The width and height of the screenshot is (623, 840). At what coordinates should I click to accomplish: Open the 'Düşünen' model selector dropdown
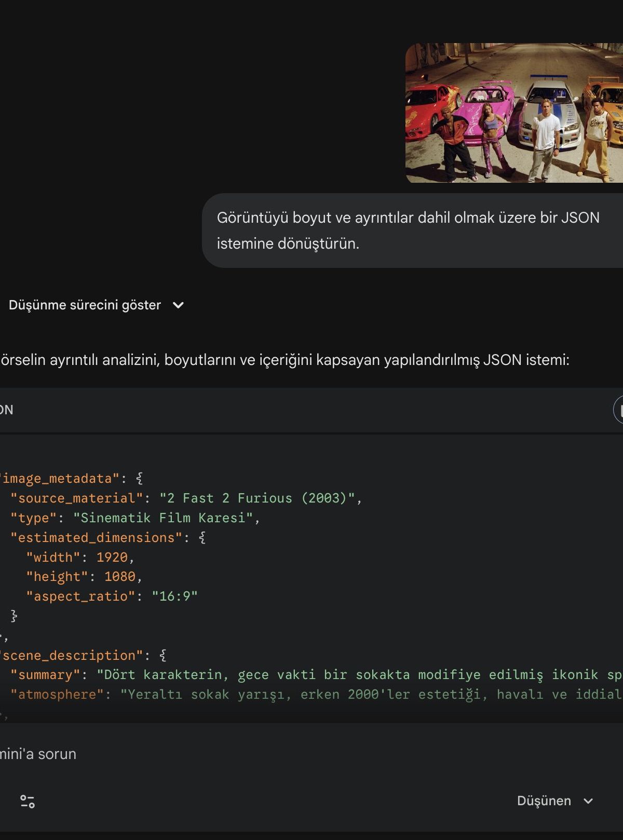click(554, 801)
